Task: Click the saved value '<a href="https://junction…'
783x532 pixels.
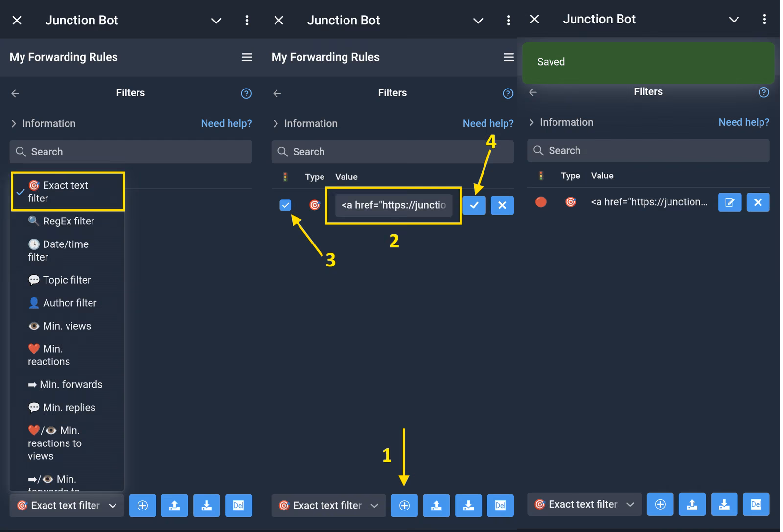Action: click(649, 202)
